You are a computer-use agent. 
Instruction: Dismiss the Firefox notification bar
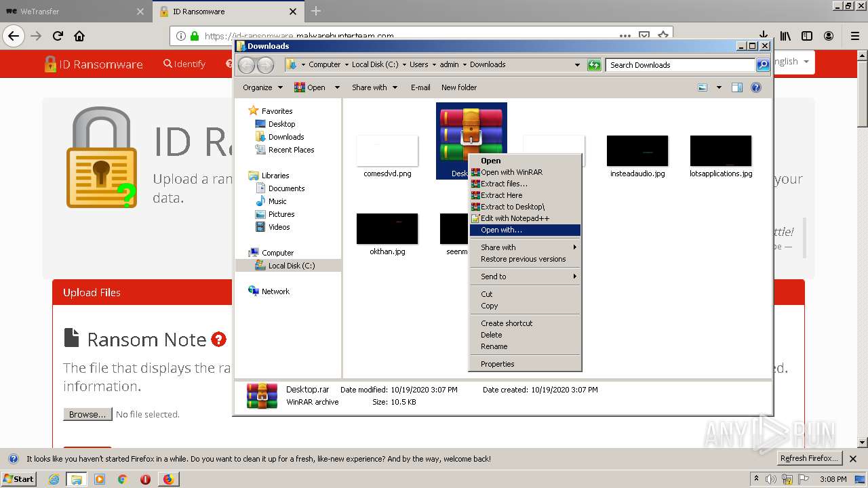tap(853, 459)
